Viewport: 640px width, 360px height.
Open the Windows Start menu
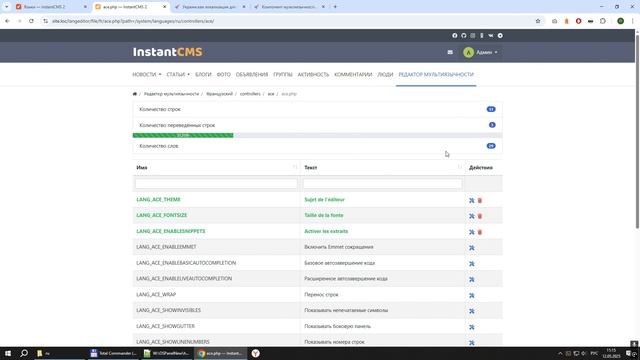(8, 353)
